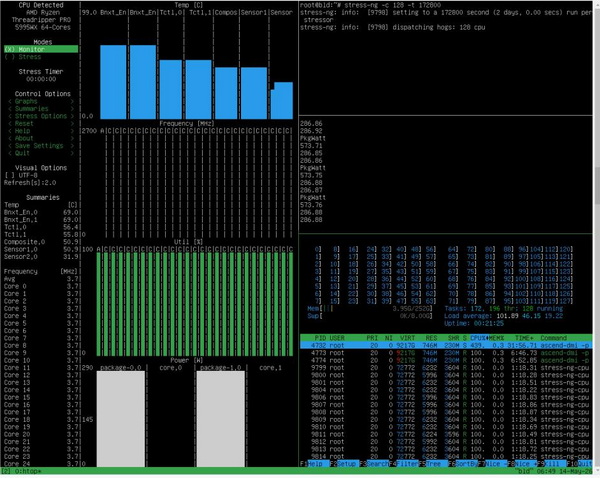Click F1 Help in htop footer
The height and width of the screenshot is (478, 600).
pyautogui.click(x=314, y=463)
